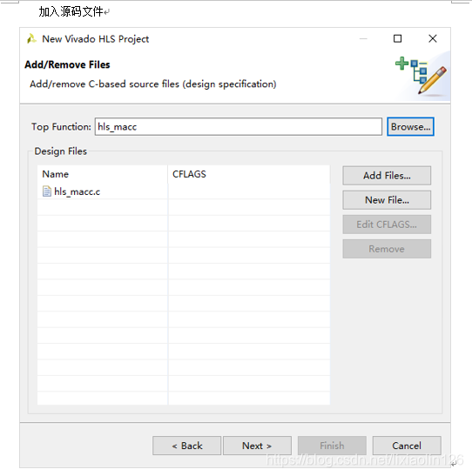
Task: Click the Finish button
Action: pos(332,446)
